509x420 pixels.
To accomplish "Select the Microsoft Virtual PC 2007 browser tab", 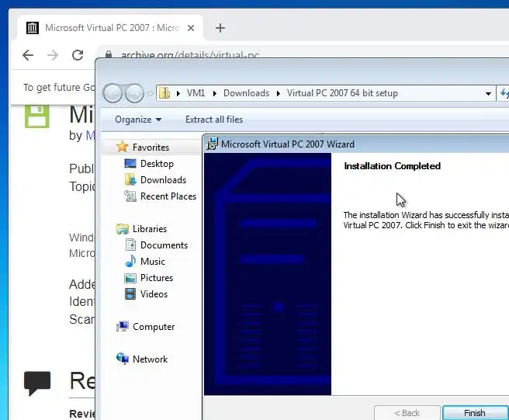I will (110, 28).
